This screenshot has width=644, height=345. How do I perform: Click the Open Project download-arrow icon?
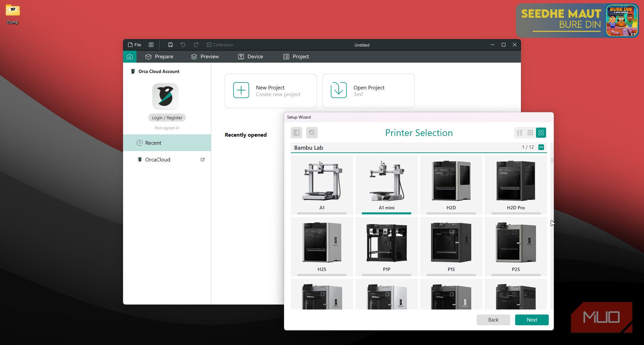point(339,90)
